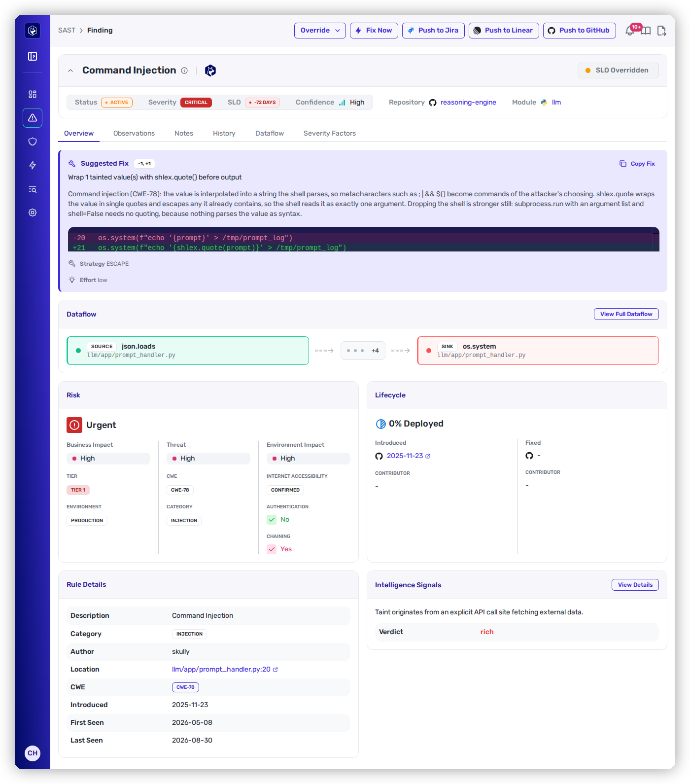This screenshot has height=784, width=690.
Task: Click the ACTIVE status badge
Action: pos(117,103)
